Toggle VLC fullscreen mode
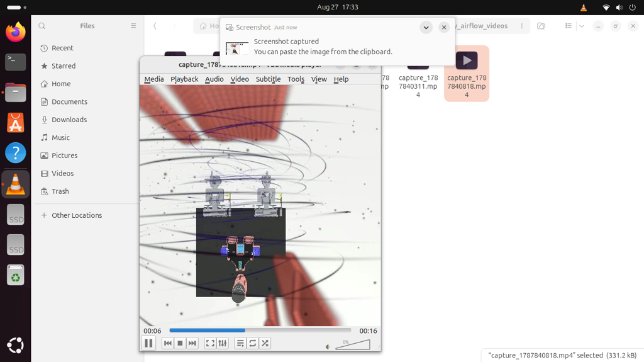The width and height of the screenshot is (644, 362). [x=210, y=343]
